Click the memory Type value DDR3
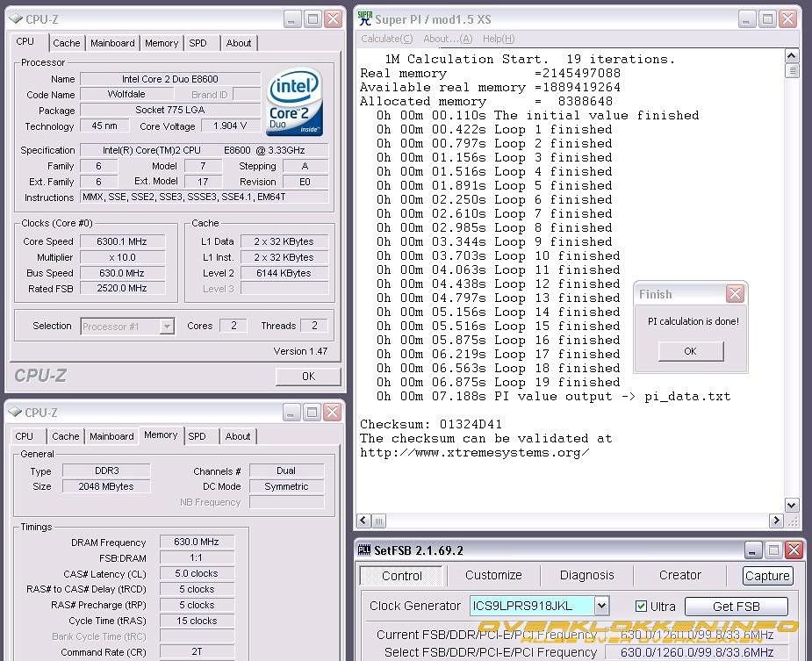Screen dimensions: 812x661 pyautogui.click(x=107, y=471)
